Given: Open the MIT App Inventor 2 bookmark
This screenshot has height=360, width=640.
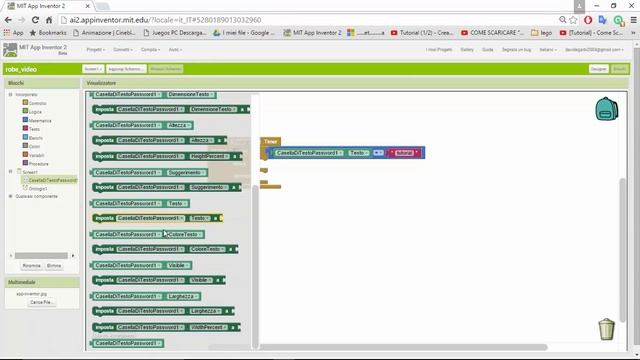Looking at the screenshot, I should pyautogui.click(x=312, y=33).
